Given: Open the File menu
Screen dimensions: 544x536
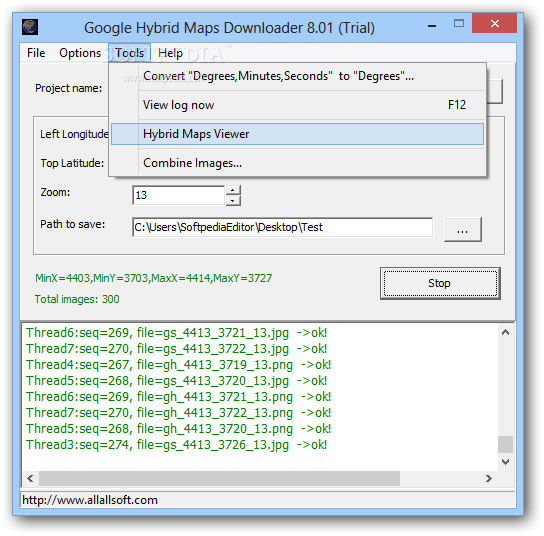Looking at the screenshot, I should [36, 53].
